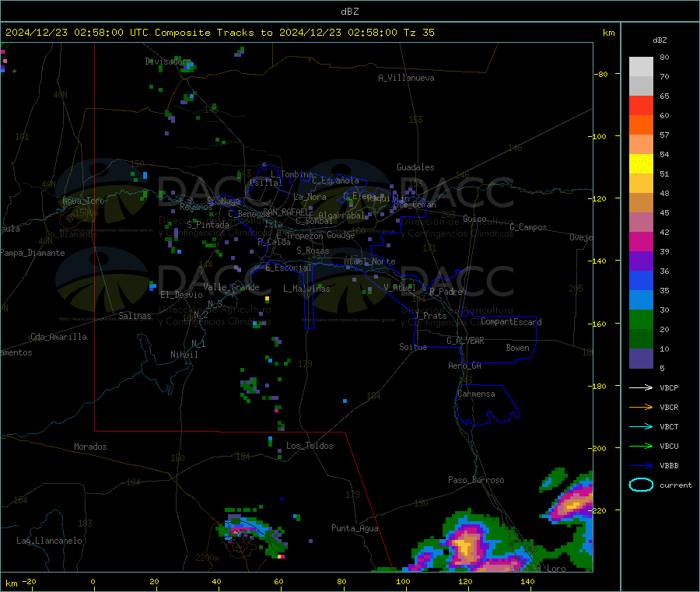The width and height of the screenshot is (700, 592).
Task: Click the 'Pampa_Diamante' map label
Action: [33, 253]
